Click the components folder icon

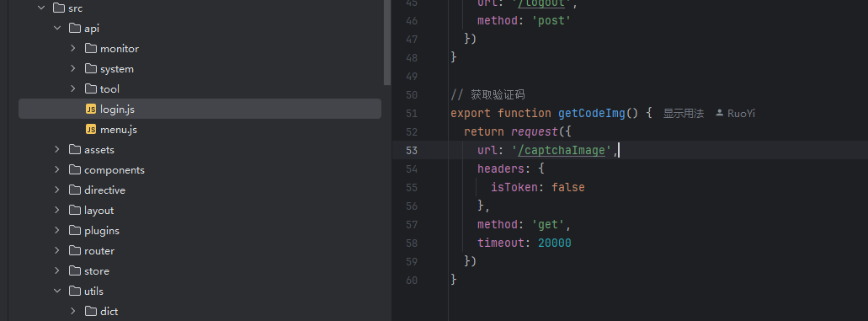[x=75, y=169]
